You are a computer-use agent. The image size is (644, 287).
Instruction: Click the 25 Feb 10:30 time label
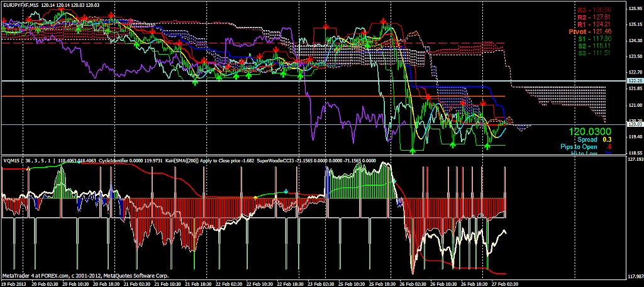pyautogui.click(x=351, y=284)
